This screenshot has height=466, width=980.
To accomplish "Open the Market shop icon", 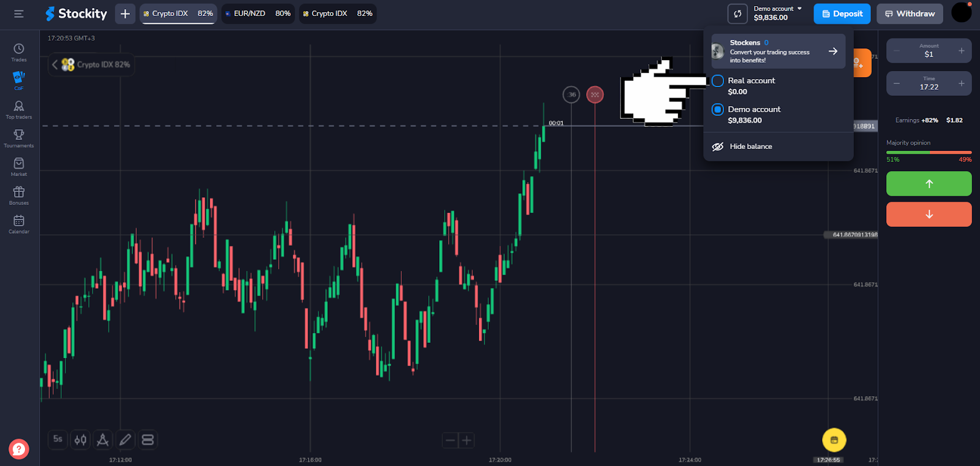I will [x=19, y=166].
